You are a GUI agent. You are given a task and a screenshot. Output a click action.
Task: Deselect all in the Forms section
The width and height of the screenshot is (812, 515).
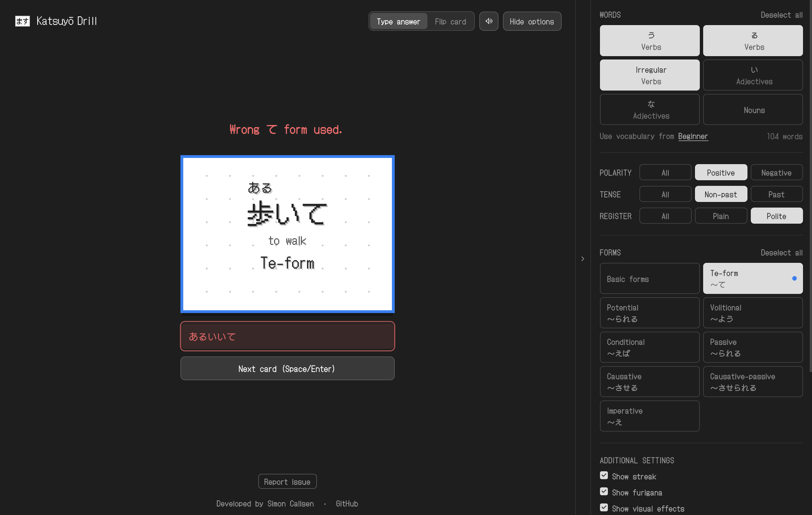781,253
